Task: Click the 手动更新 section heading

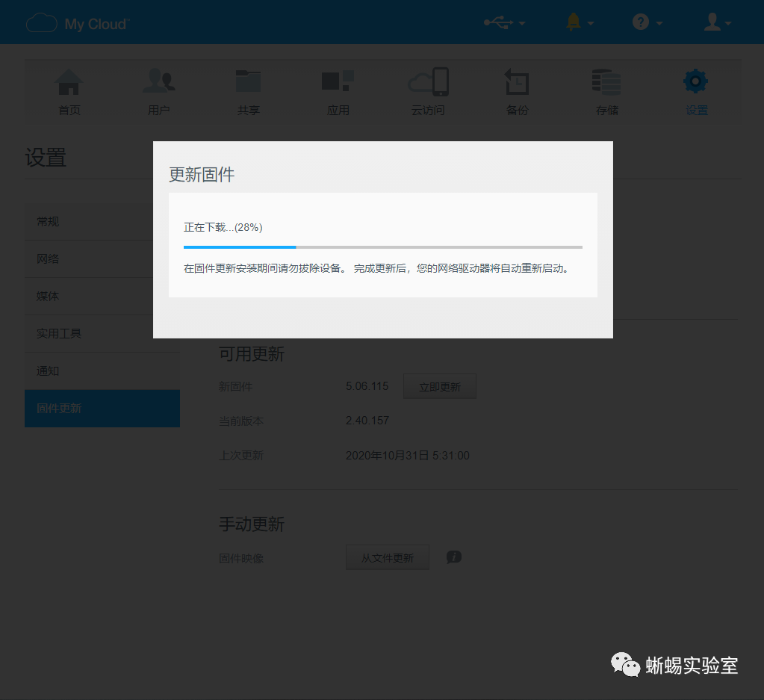Action: (x=252, y=524)
